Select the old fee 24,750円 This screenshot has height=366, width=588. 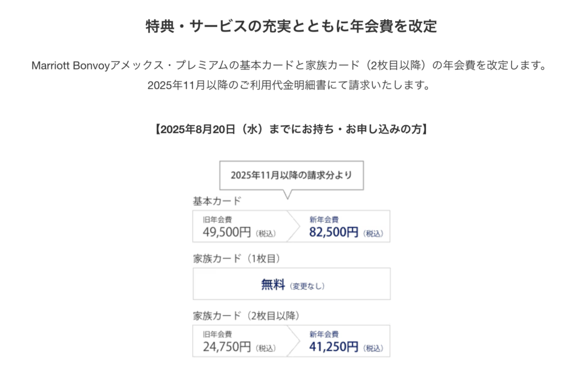click(227, 347)
